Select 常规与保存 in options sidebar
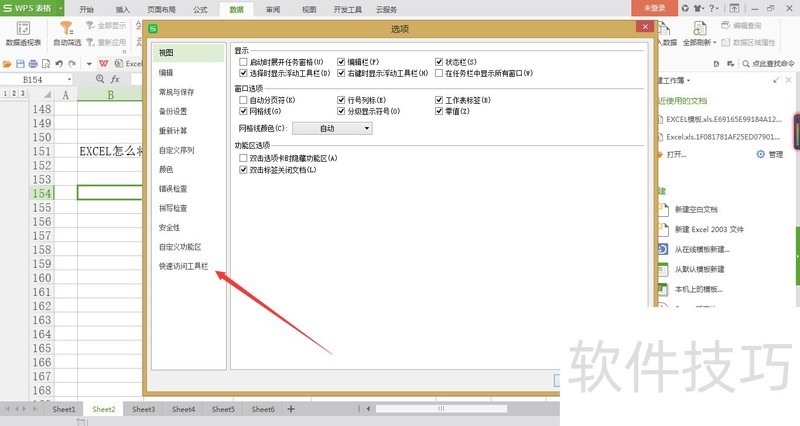The width and height of the screenshot is (800, 426). (x=177, y=92)
